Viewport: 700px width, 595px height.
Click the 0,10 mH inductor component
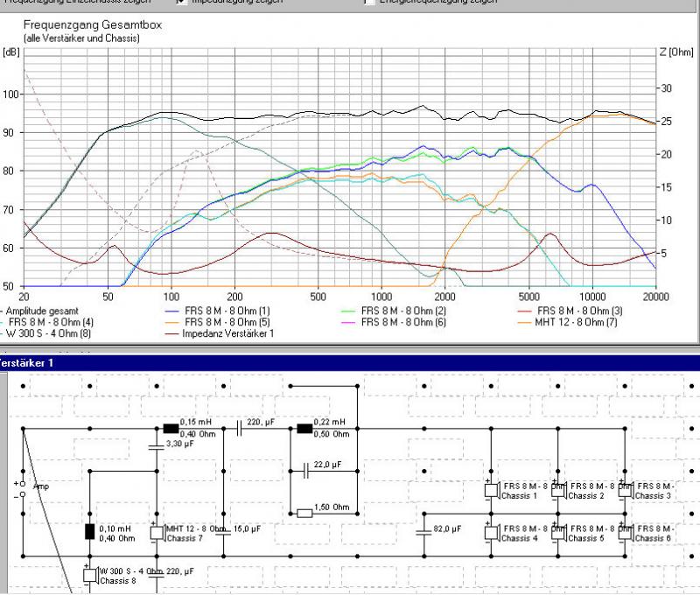[90, 531]
